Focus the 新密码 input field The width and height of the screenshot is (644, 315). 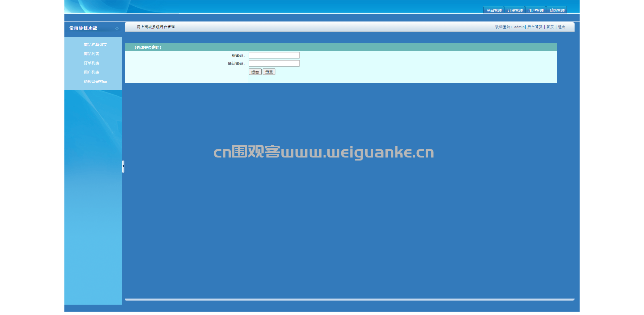[274, 55]
